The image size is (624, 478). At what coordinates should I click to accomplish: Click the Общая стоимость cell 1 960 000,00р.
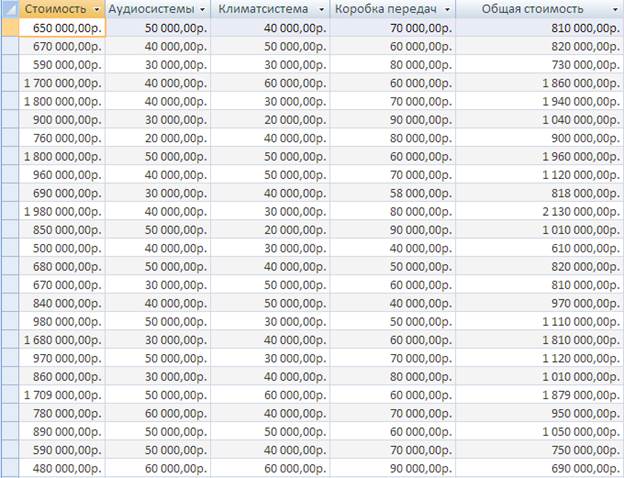tap(539, 156)
